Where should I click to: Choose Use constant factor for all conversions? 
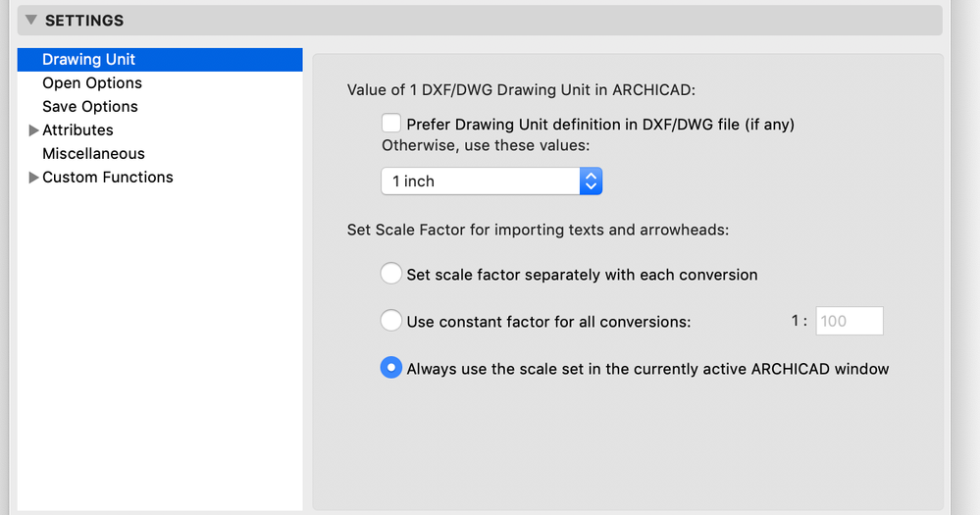[391, 320]
